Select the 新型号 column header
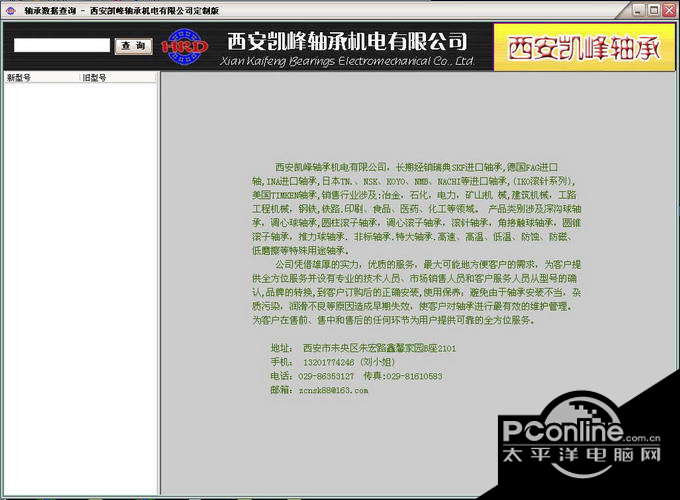 tap(42, 78)
